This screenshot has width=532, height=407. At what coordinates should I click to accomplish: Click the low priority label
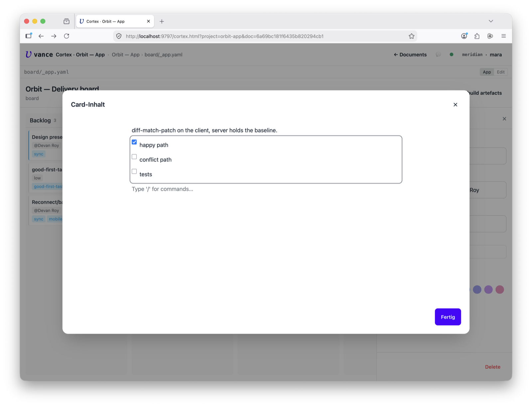(x=37, y=178)
